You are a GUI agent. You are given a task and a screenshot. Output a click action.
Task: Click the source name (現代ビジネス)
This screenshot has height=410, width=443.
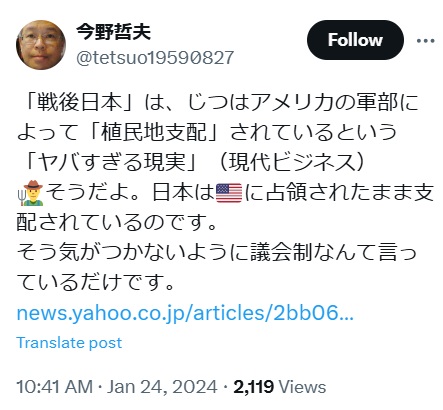(291, 163)
